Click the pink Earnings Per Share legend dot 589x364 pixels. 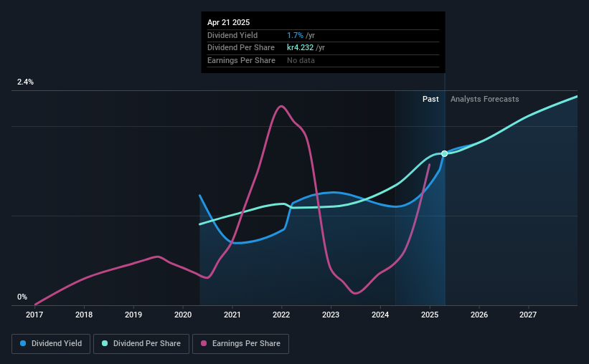pos(204,343)
